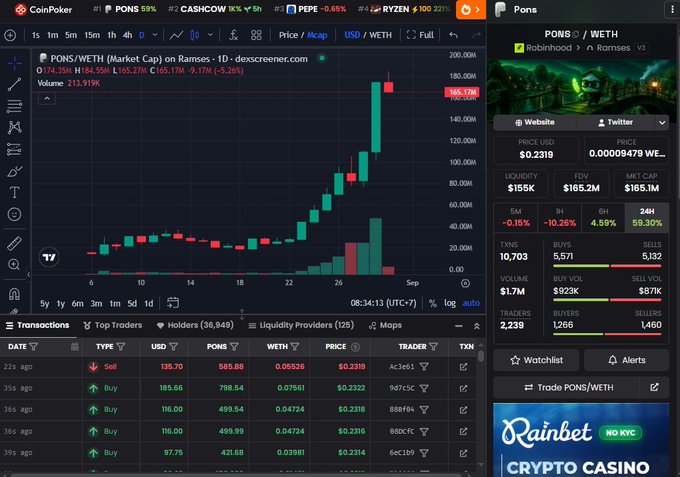Open the TRADER column filter
The width and height of the screenshot is (680, 477).
[x=433, y=346]
